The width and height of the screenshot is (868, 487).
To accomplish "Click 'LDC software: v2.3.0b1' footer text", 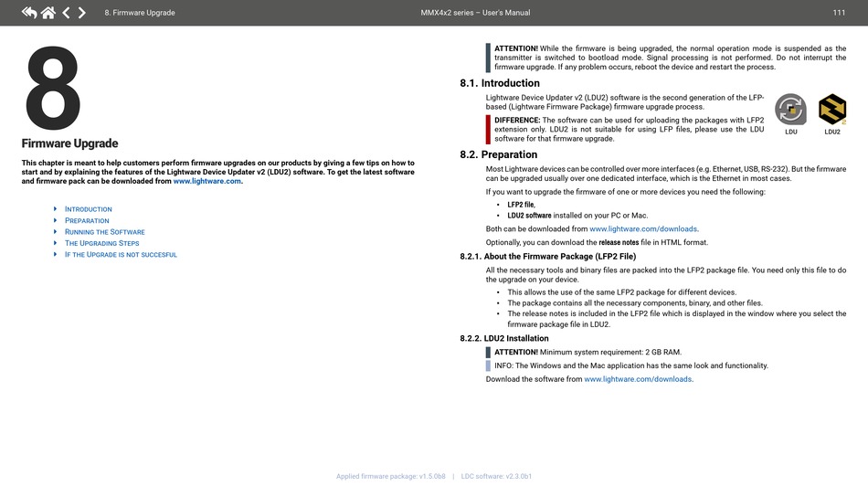I will (x=496, y=476).
